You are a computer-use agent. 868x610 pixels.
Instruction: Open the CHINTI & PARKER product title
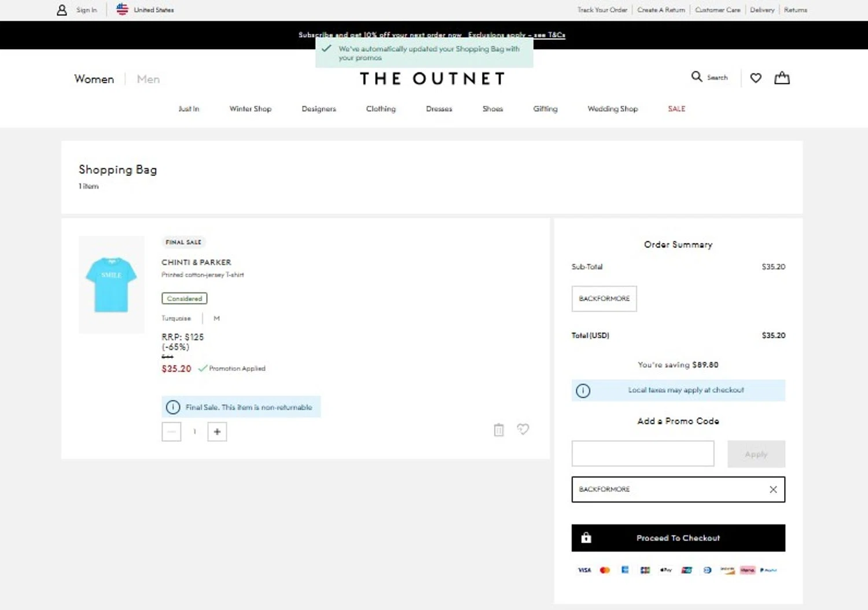(196, 263)
